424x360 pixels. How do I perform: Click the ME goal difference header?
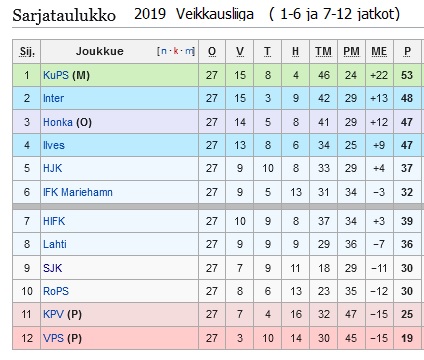379,51
